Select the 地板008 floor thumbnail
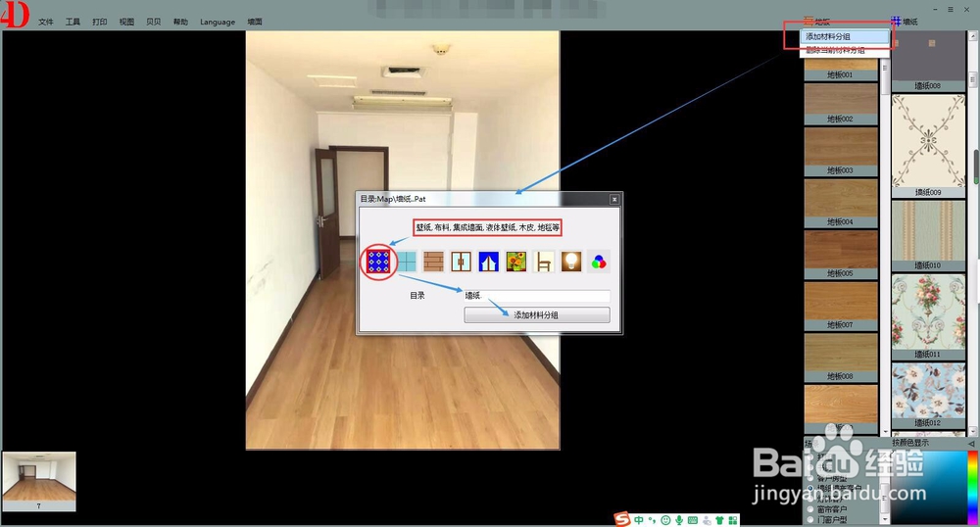The image size is (980, 527). [x=841, y=358]
